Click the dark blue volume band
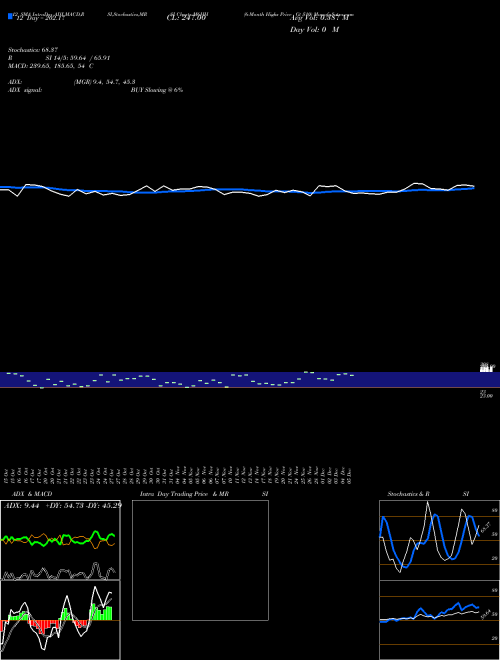 (x=250, y=380)
